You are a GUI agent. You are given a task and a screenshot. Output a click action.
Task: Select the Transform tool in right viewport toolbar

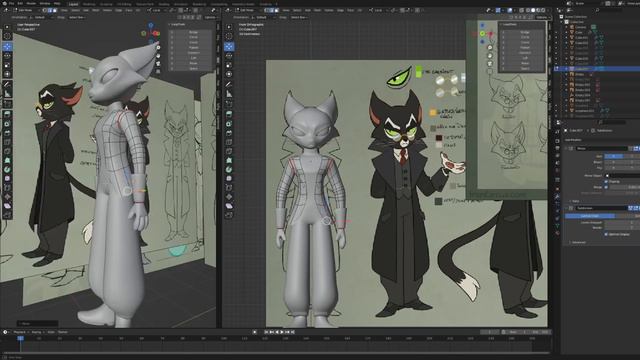click(x=229, y=74)
